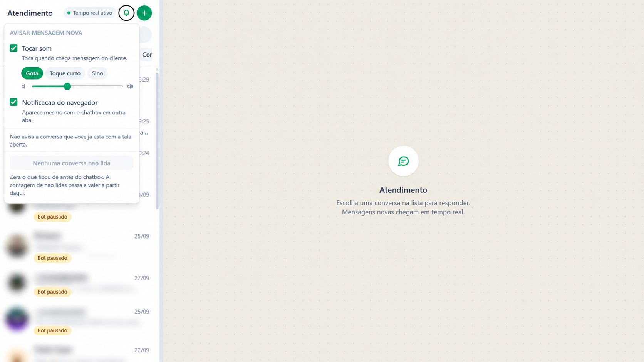Click the notification bell icon

pyautogui.click(x=126, y=13)
